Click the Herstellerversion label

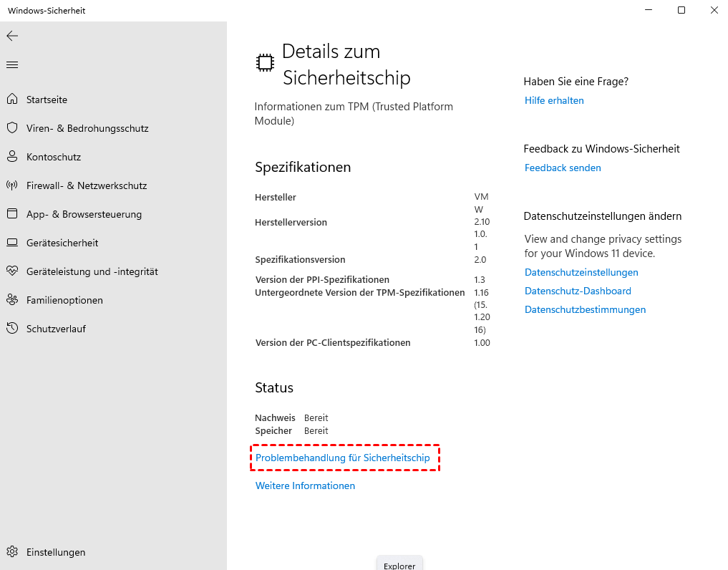tap(291, 223)
